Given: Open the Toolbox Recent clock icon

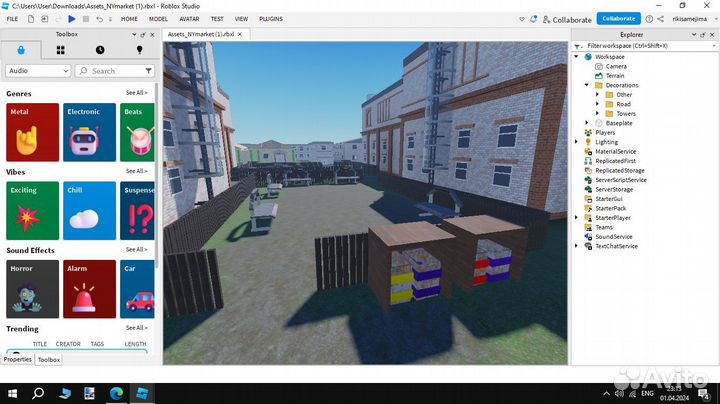Looking at the screenshot, I should (x=100, y=49).
